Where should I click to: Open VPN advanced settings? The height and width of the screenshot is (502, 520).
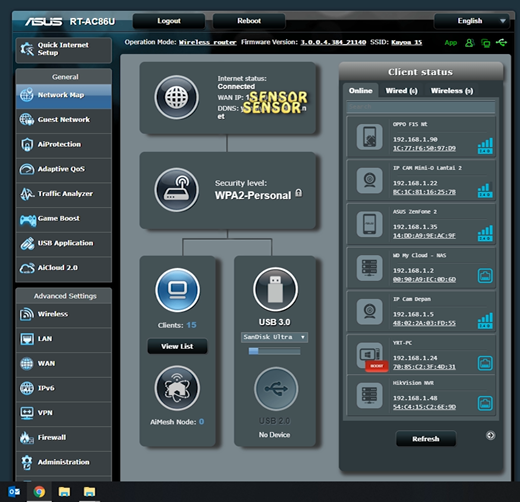(63, 413)
